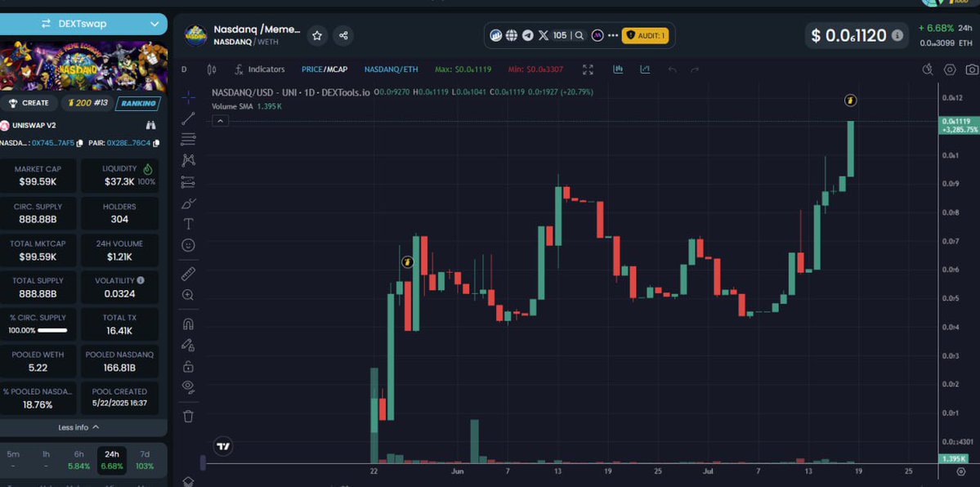Select the crosshair cursor tool

click(188, 97)
